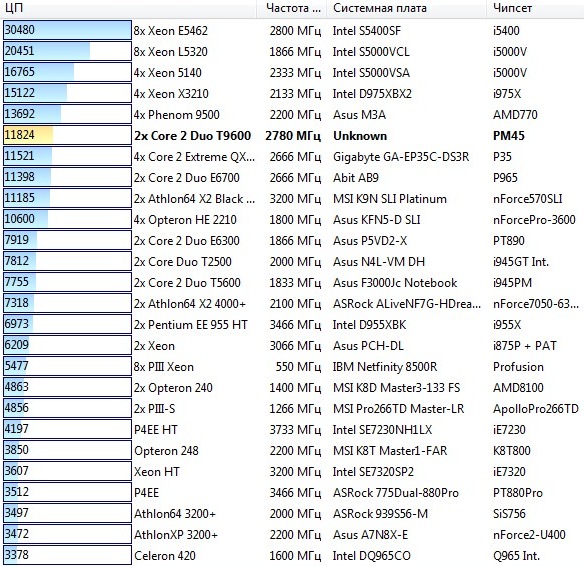Select the 2x Core Duo T2500 row
The image size is (584, 567).
[x=292, y=262]
